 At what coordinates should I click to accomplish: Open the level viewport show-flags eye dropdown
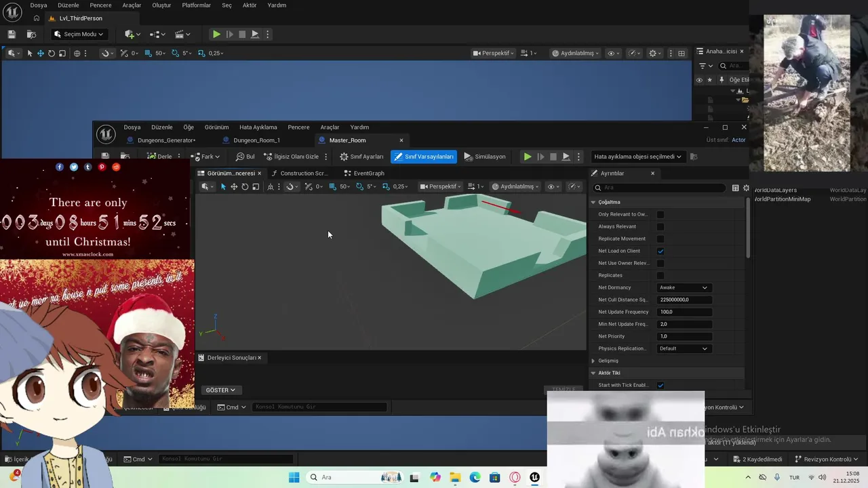coord(613,53)
